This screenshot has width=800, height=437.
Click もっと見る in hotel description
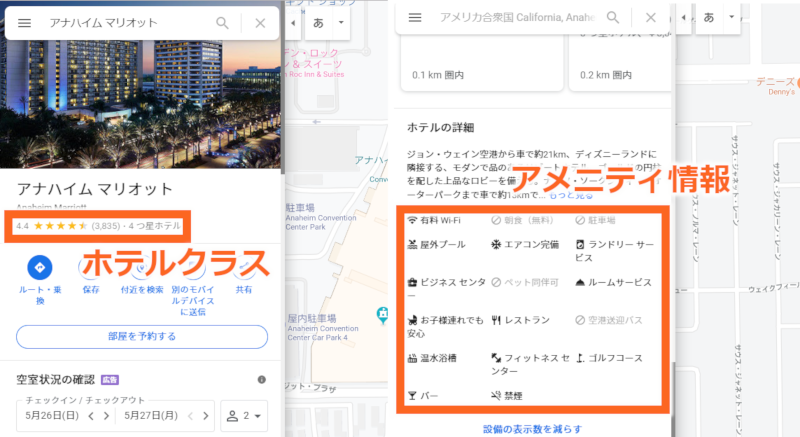(571, 195)
